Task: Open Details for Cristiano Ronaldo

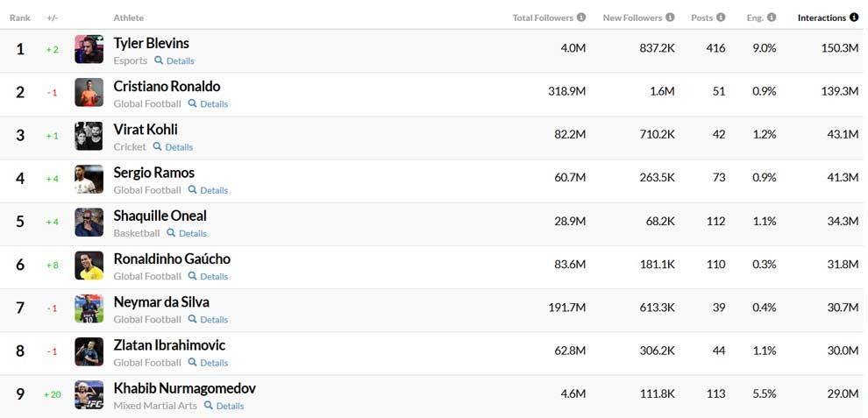Action: [x=214, y=104]
